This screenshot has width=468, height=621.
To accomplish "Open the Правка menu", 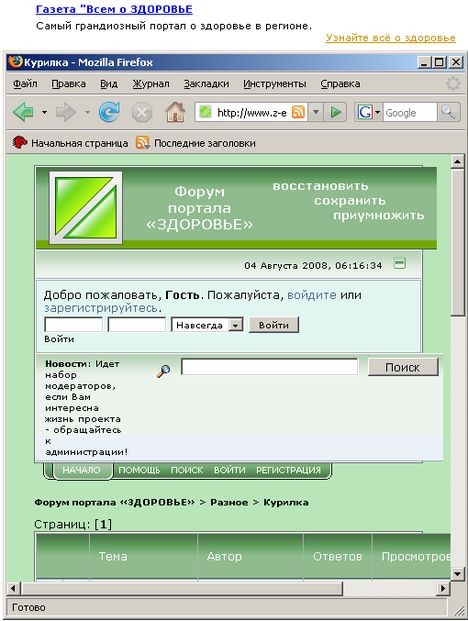I will click(x=68, y=84).
